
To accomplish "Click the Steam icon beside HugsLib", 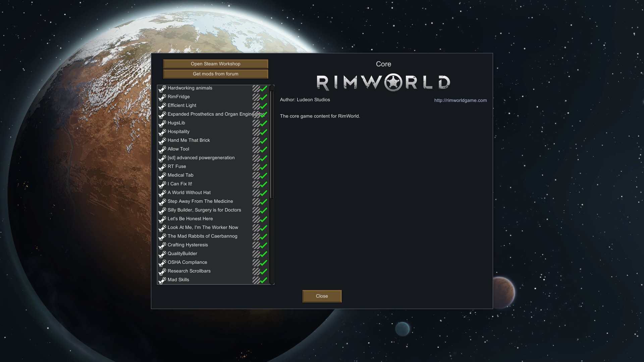I will coord(162,123).
